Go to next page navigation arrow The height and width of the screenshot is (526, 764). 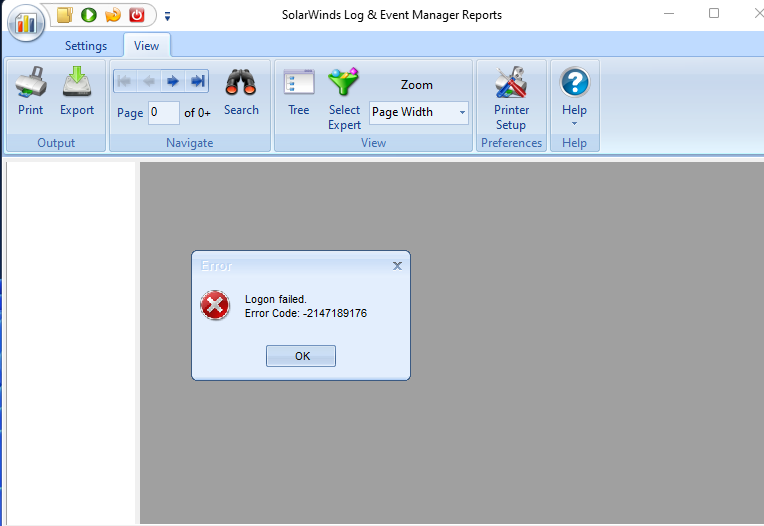point(173,81)
